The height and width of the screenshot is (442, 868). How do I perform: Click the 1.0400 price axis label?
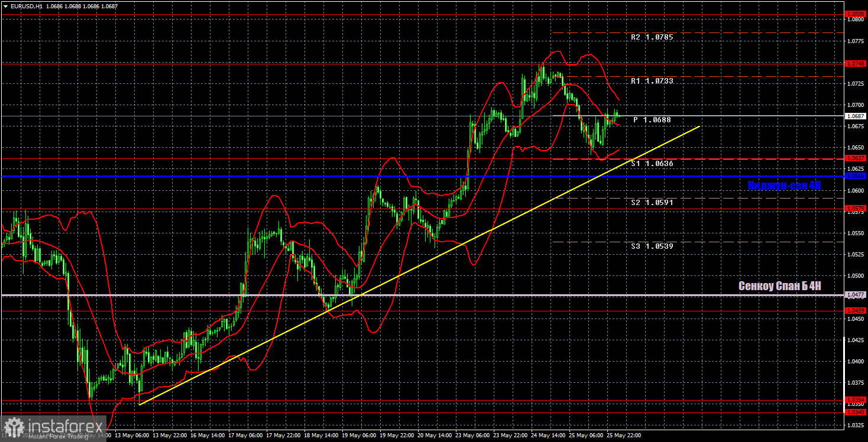(x=856, y=361)
